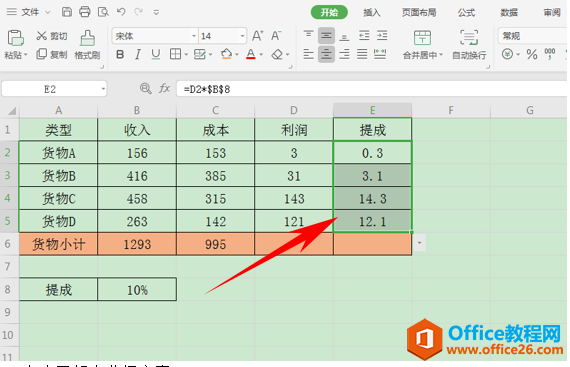The width and height of the screenshot is (570, 367).
Task: Click the clear formatting eraser icon
Action: coord(277,55)
